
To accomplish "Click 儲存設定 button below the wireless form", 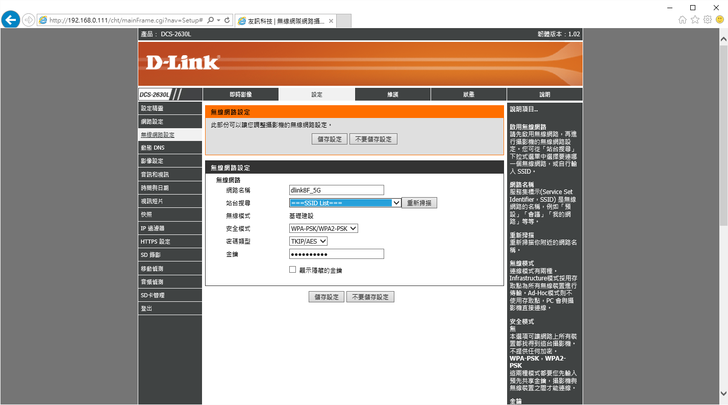I will (325, 297).
